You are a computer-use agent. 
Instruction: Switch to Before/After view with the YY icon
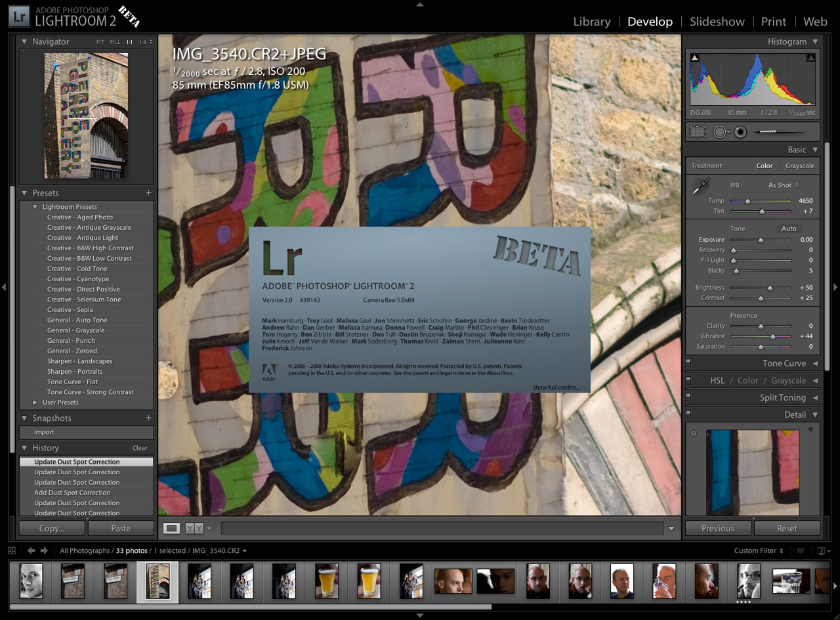click(x=194, y=528)
